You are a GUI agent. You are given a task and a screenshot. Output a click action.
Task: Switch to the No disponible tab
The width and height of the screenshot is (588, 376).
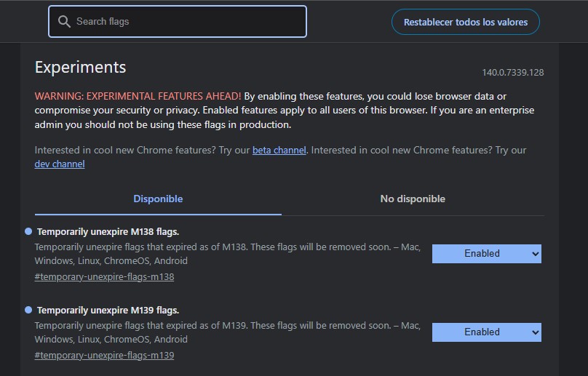[x=413, y=199]
